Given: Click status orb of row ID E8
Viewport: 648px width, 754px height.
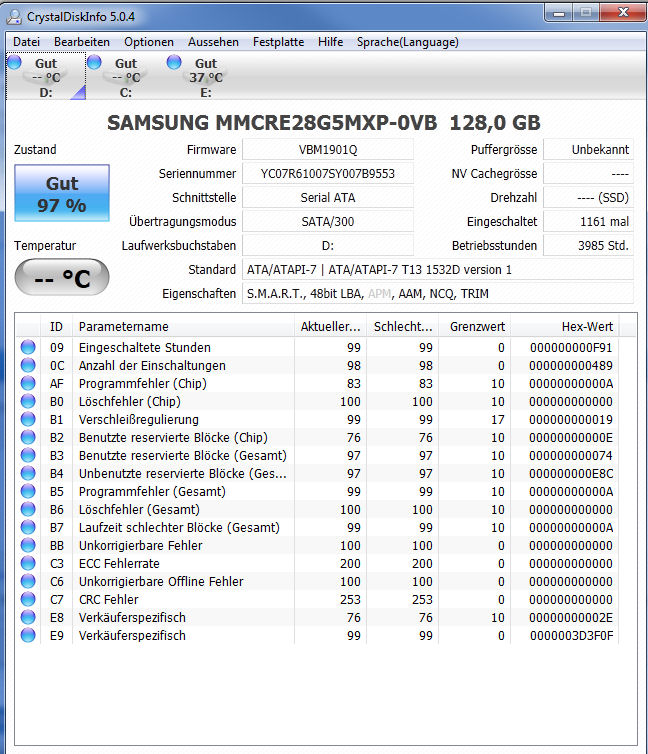Looking at the screenshot, I should click(x=28, y=617).
